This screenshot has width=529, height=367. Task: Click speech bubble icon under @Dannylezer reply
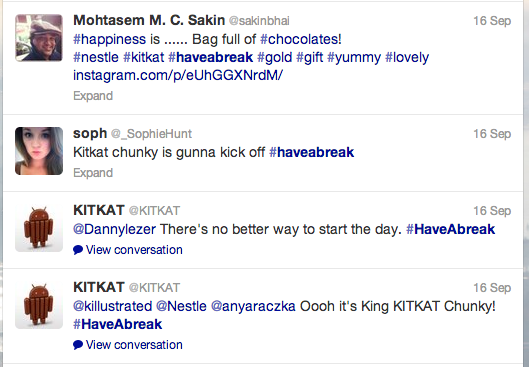pos(78,250)
